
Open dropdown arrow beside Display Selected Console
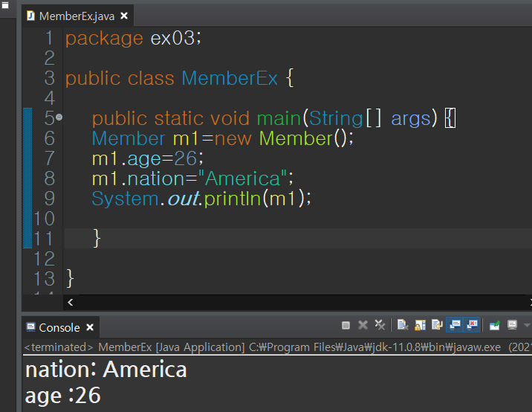(527, 326)
